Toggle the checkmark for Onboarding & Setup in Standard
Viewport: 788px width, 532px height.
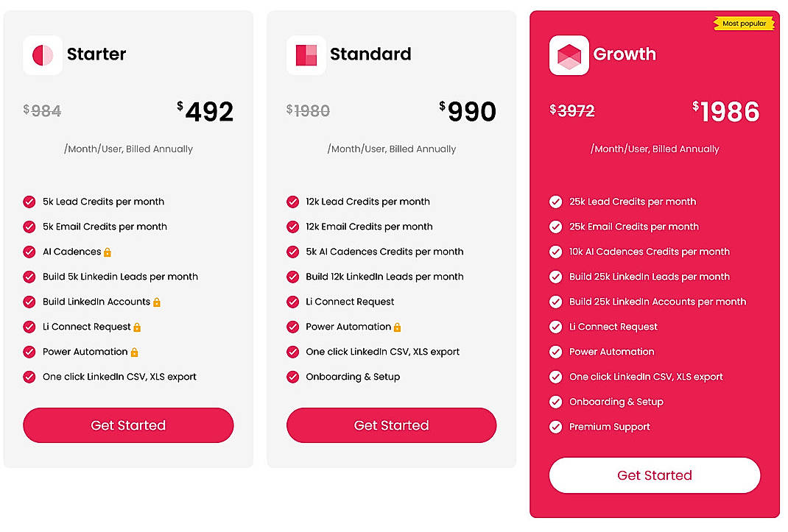[292, 377]
